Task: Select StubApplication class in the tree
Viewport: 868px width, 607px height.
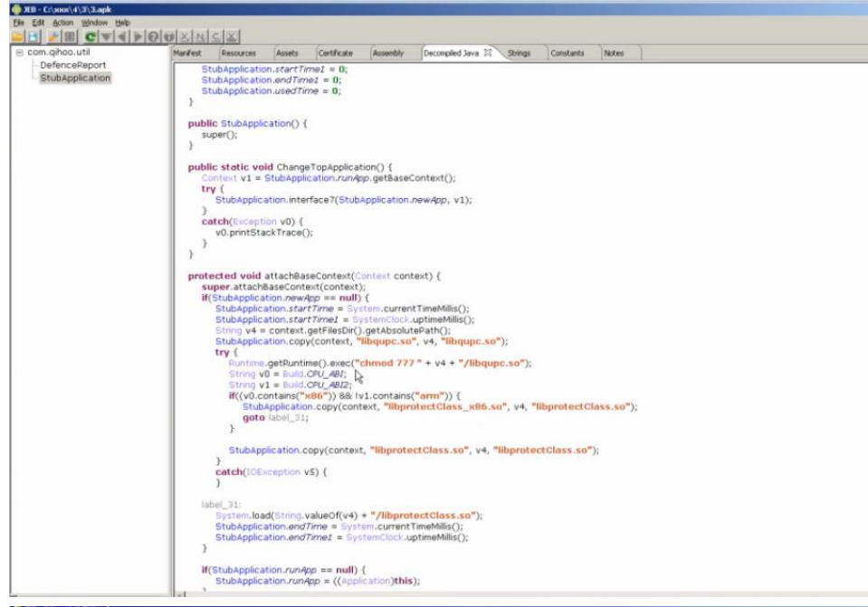Action: coord(75,78)
